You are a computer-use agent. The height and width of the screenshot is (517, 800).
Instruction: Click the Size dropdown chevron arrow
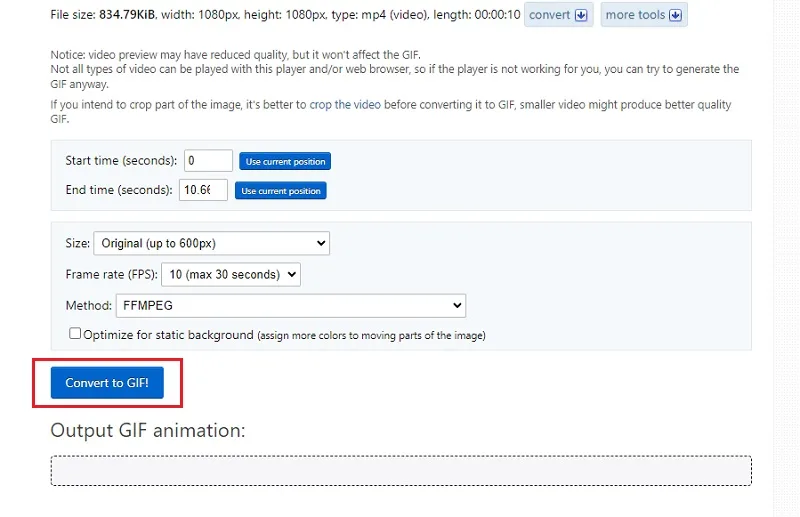[x=321, y=243]
